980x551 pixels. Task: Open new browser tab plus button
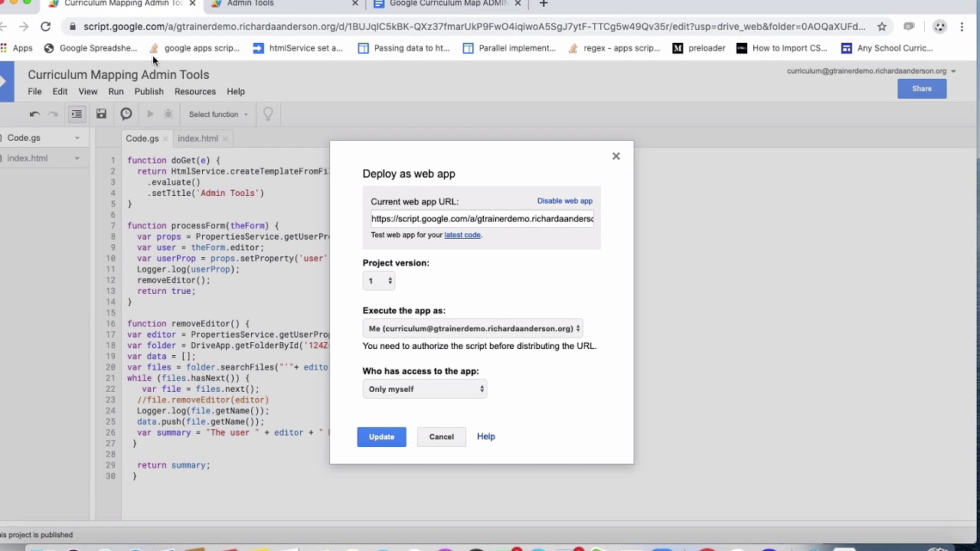(x=544, y=4)
